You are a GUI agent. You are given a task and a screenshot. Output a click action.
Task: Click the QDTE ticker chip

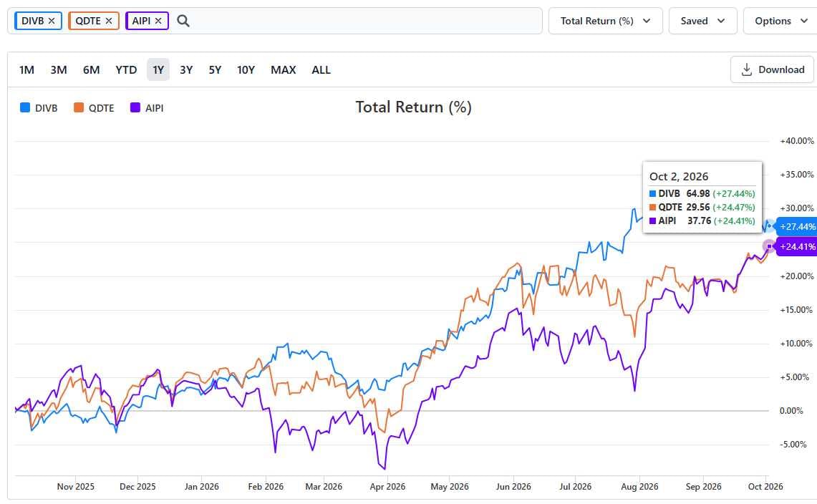point(94,21)
